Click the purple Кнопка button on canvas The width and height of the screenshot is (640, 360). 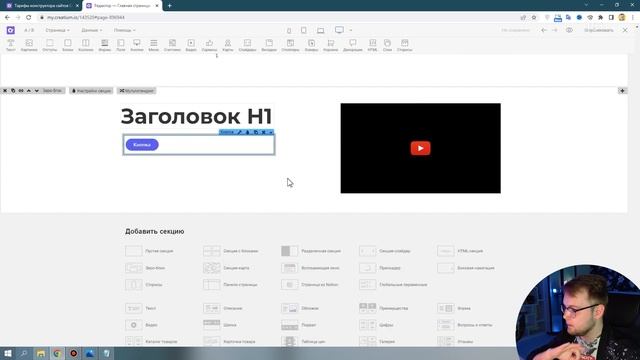(142, 144)
